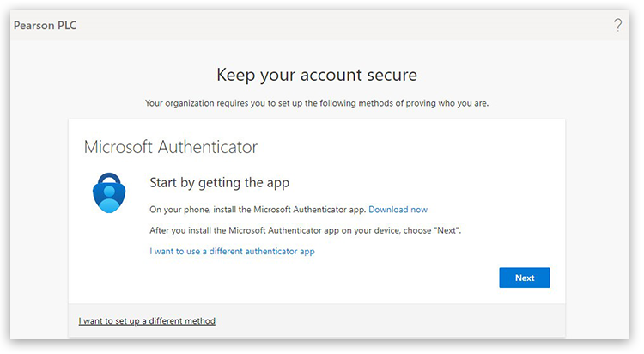This screenshot has height=354, width=644.
Task: Click the Keep your account secure heading
Action: 317,74
